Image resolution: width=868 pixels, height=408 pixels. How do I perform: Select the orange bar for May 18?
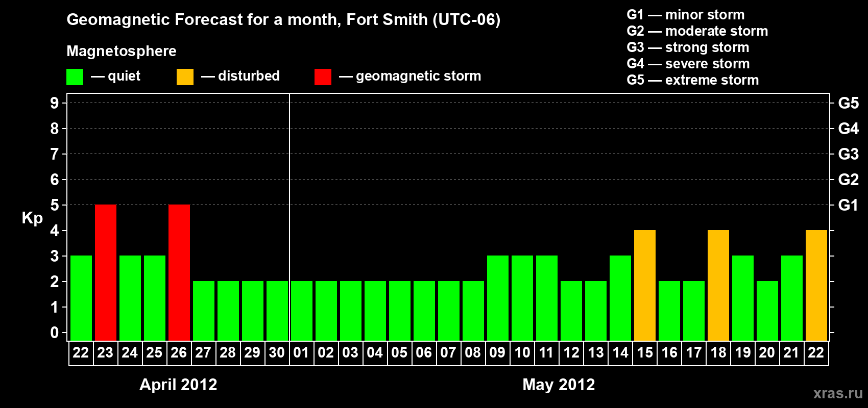(718, 286)
